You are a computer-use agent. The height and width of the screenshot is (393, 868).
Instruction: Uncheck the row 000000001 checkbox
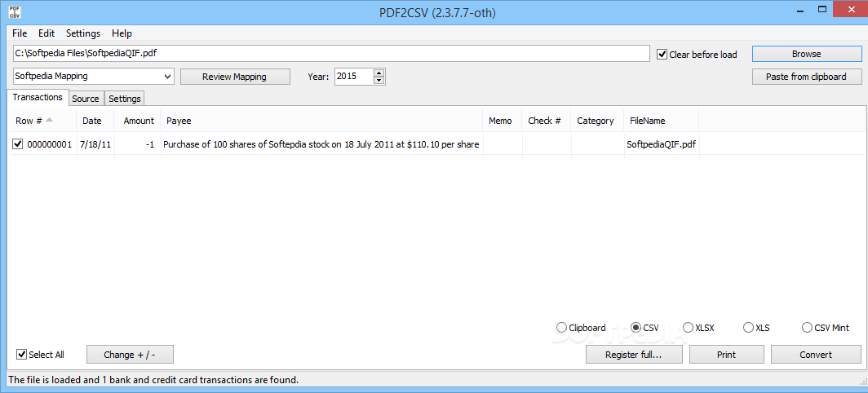point(18,144)
